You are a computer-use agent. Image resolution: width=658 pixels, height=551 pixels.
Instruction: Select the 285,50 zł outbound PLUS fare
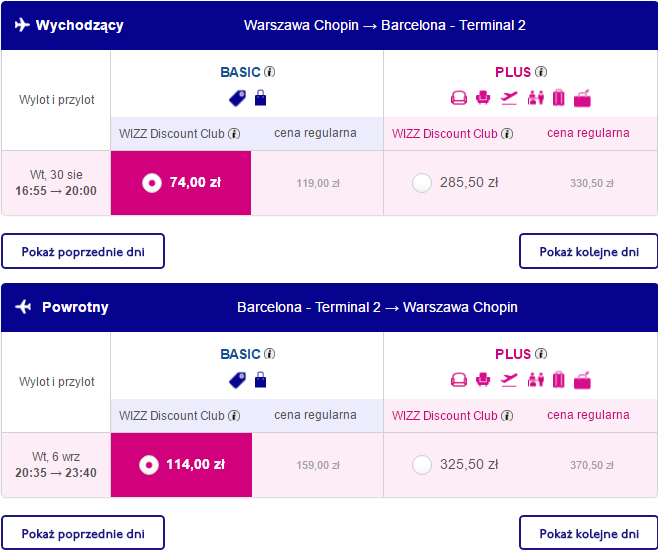[x=422, y=183]
